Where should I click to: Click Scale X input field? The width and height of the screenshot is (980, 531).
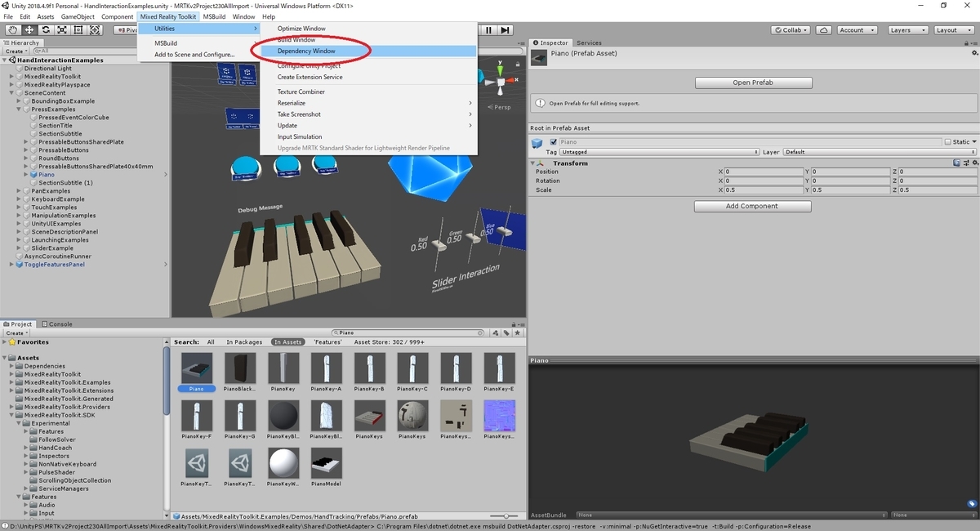click(764, 190)
